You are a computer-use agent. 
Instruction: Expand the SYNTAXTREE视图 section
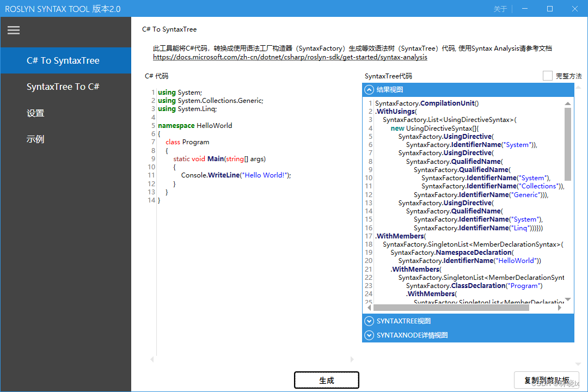point(369,321)
